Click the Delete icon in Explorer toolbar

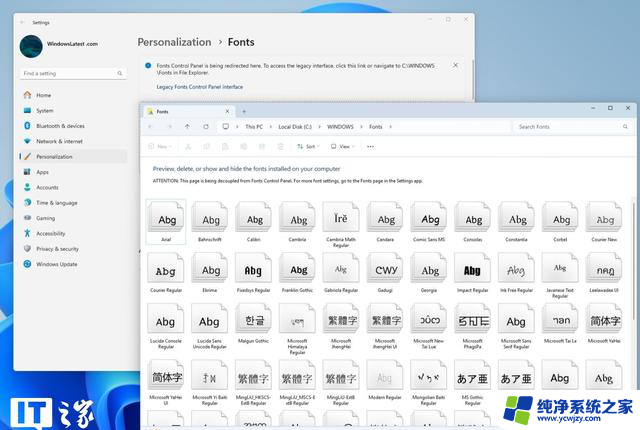[280, 146]
